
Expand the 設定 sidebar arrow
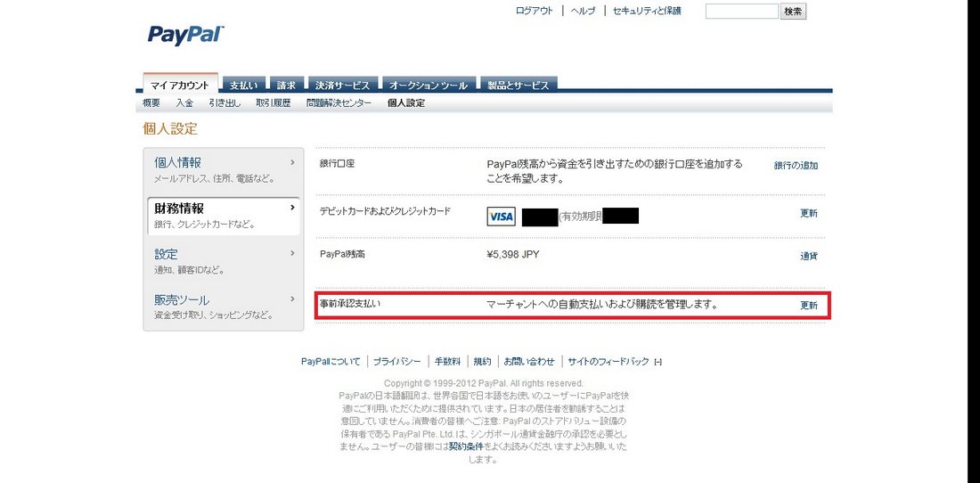[292, 254]
